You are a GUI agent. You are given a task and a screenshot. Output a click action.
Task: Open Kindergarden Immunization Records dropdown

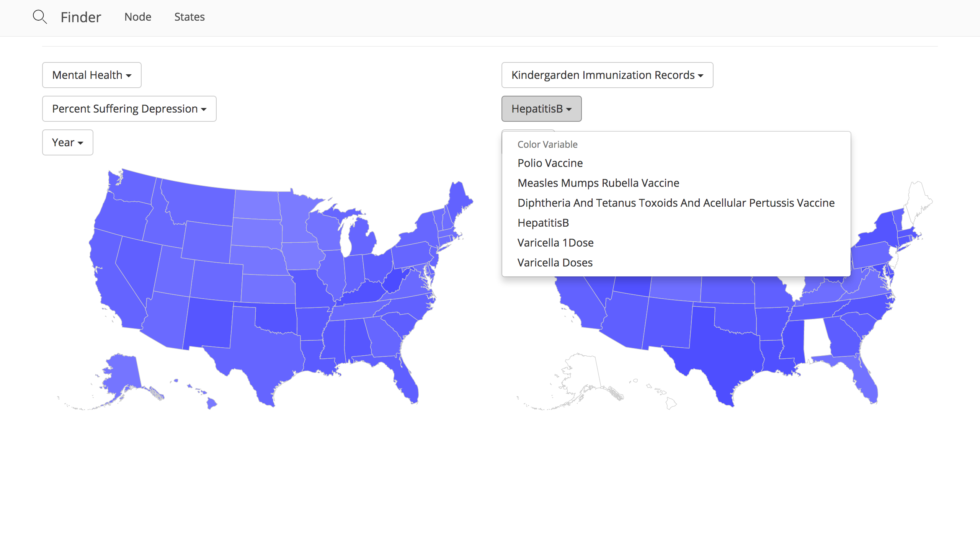(x=607, y=75)
